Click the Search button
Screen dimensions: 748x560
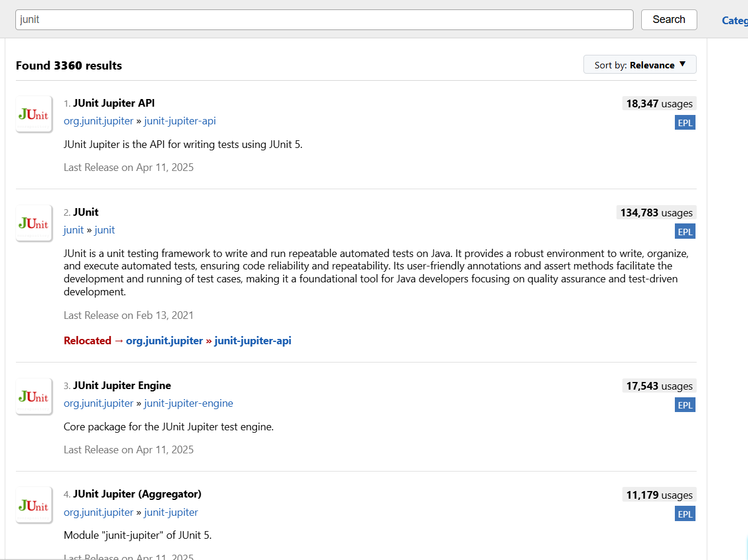(x=668, y=19)
